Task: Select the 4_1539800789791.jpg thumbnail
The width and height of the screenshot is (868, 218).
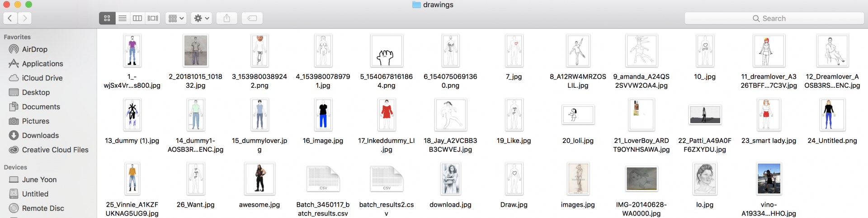Action: pyautogui.click(x=323, y=51)
